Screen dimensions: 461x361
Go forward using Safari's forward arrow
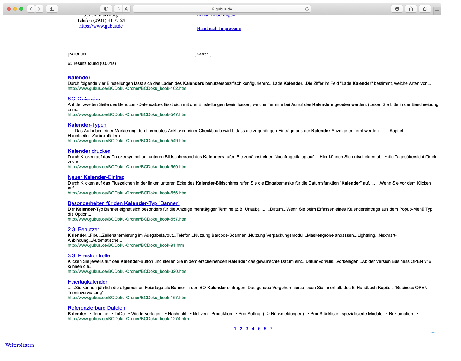(x=39, y=9)
